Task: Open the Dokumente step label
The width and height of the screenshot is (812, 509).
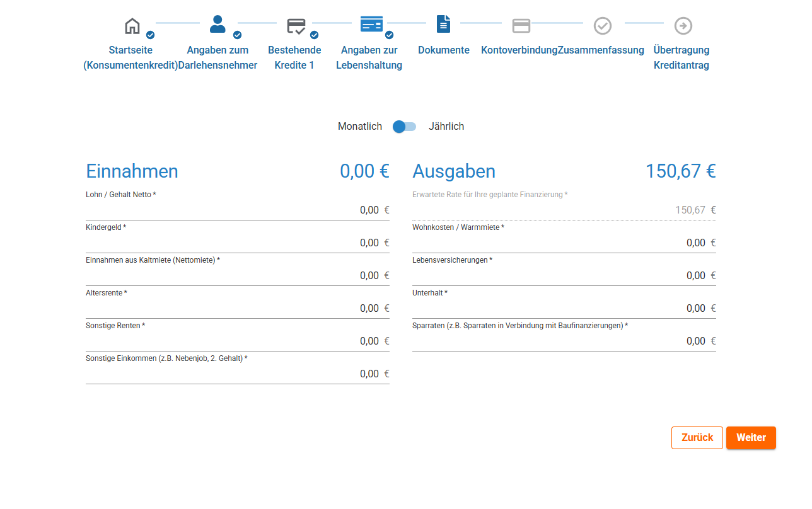Action: click(x=444, y=50)
